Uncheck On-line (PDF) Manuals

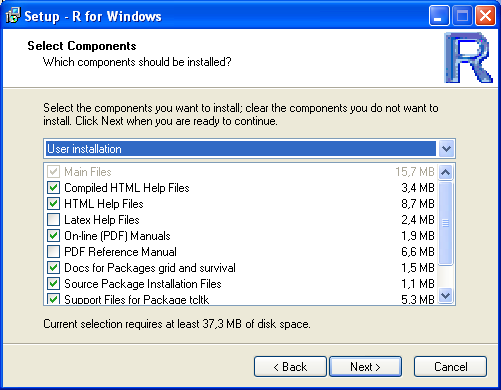pyautogui.click(x=53, y=236)
